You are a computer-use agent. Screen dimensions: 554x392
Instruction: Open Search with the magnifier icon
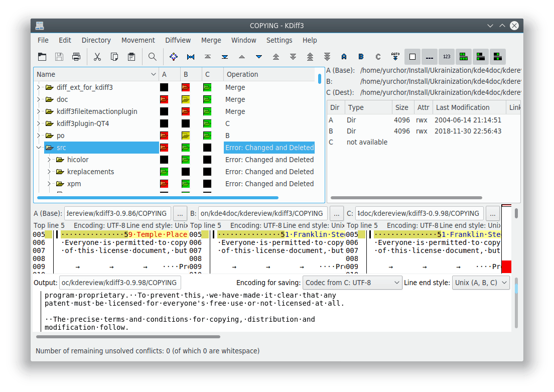[x=152, y=57]
